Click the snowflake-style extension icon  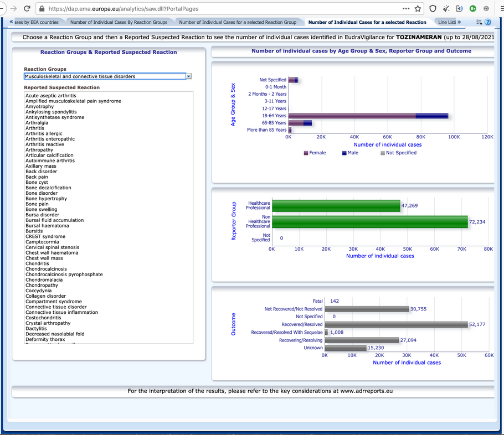pos(486,9)
